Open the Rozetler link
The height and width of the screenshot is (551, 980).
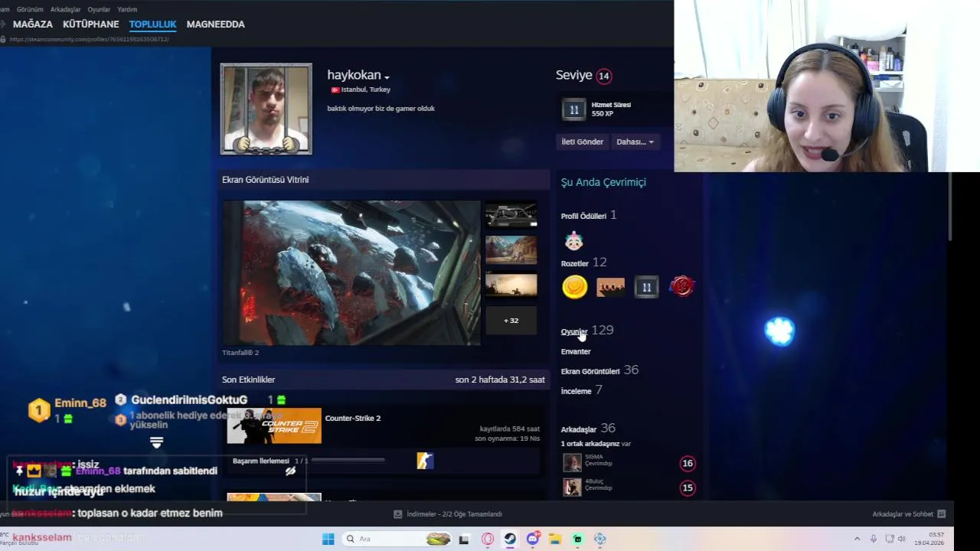pos(575,264)
